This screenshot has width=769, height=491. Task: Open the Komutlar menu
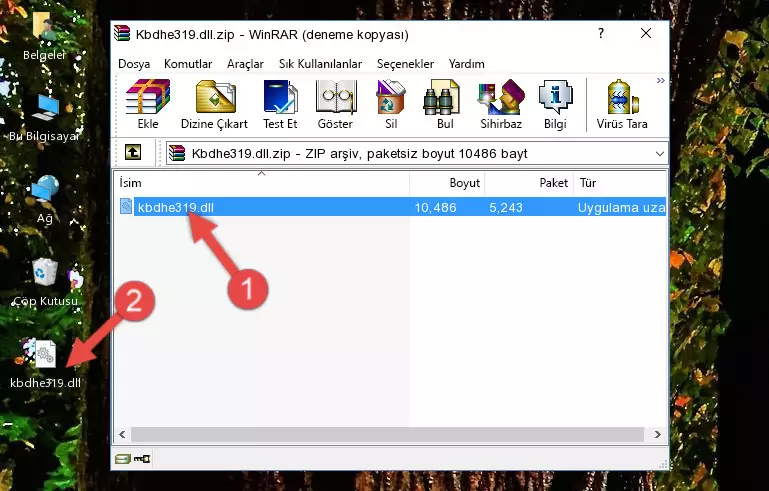click(x=188, y=64)
